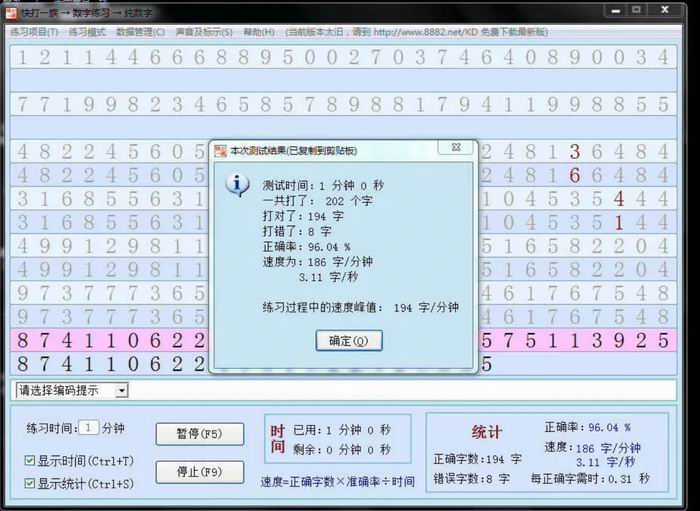Toggle the 显示统计(Ctrl+S) checkbox
This screenshot has height=511, width=700.
pos(30,484)
